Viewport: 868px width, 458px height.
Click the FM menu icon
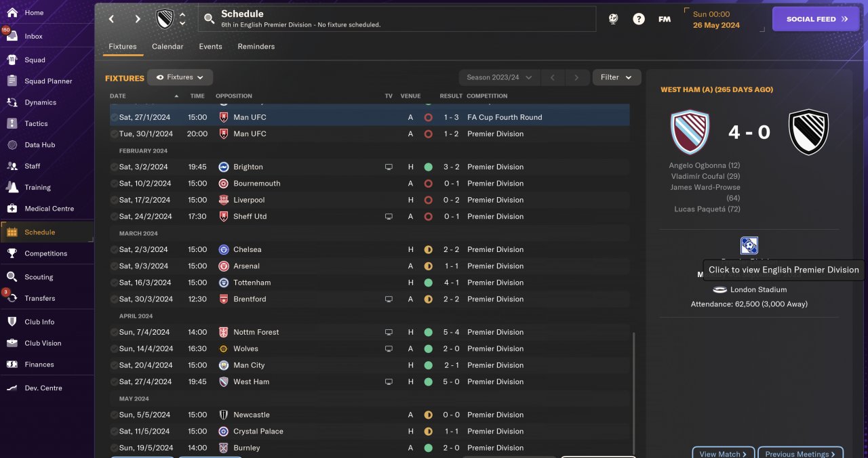(665, 19)
